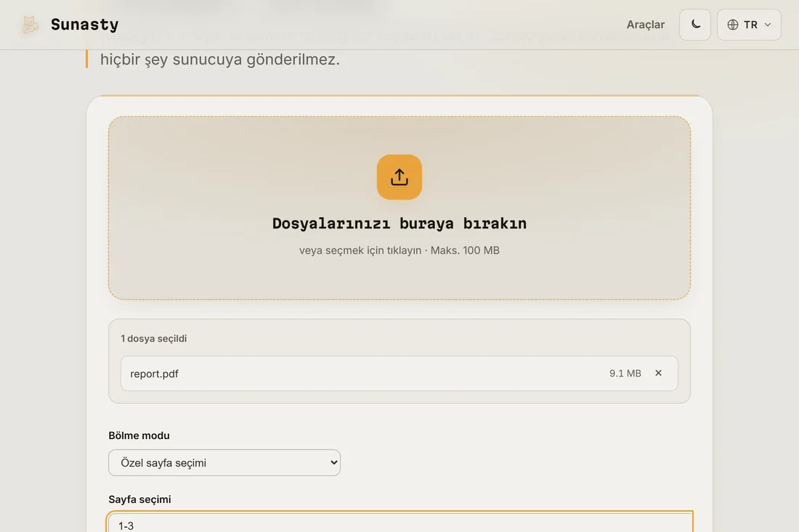This screenshot has width=799, height=532.
Task: Toggle dark mode with moon icon
Action: pyautogui.click(x=695, y=25)
